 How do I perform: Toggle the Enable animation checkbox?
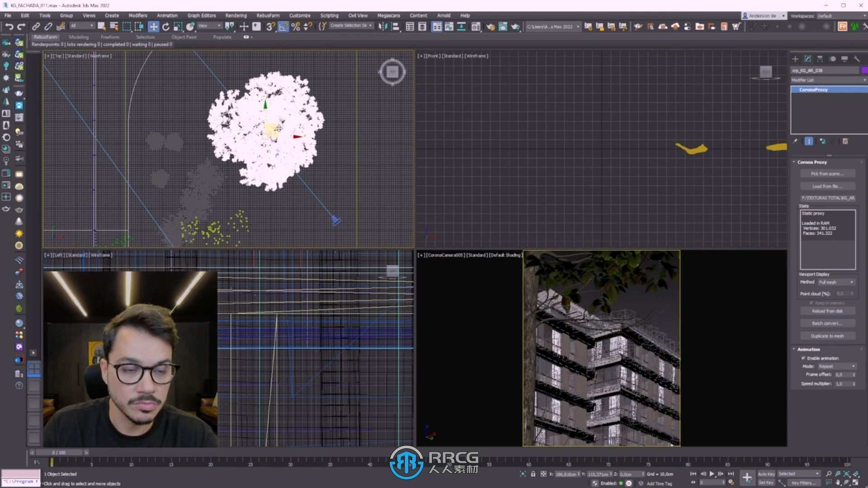coord(804,358)
